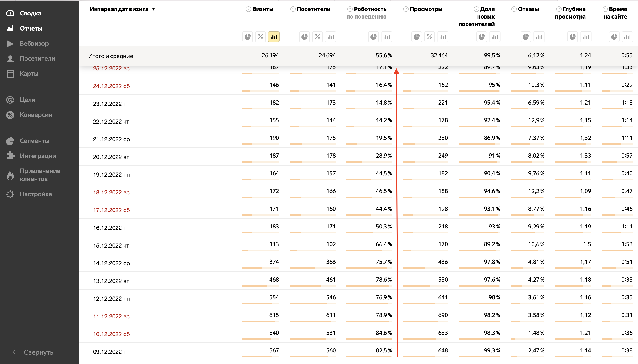Click pie chart icon under Отказы

click(x=526, y=37)
